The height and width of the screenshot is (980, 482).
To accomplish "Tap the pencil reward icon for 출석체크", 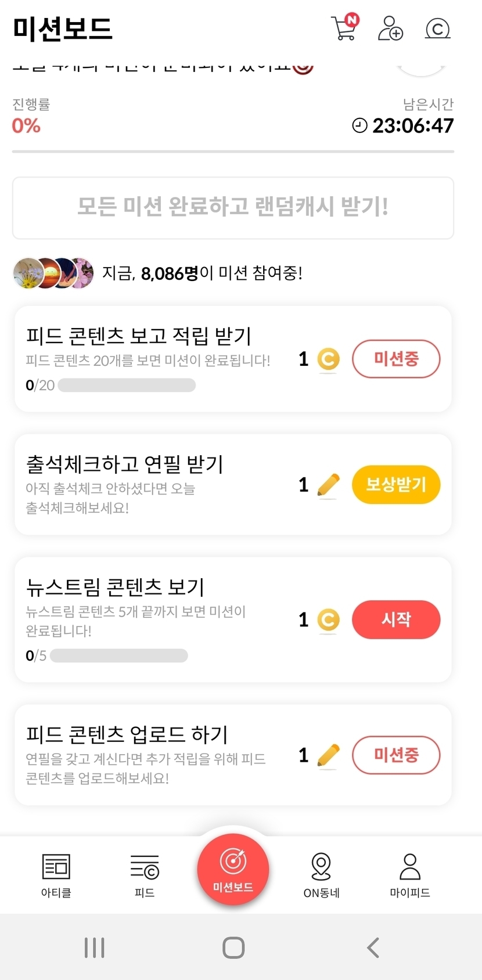I will coord(328,485).
